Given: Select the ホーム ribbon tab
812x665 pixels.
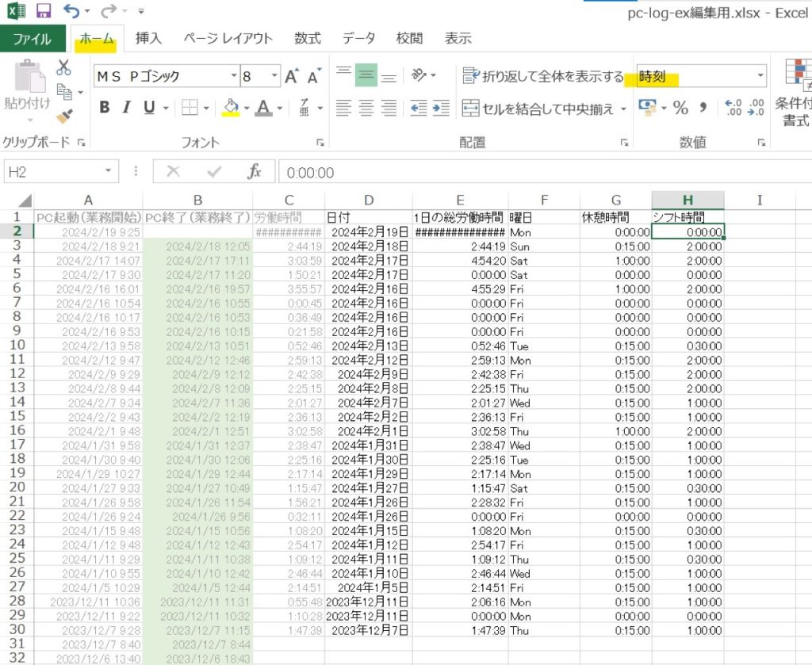Looking at the screenshot, I should [x=97, y=39].
